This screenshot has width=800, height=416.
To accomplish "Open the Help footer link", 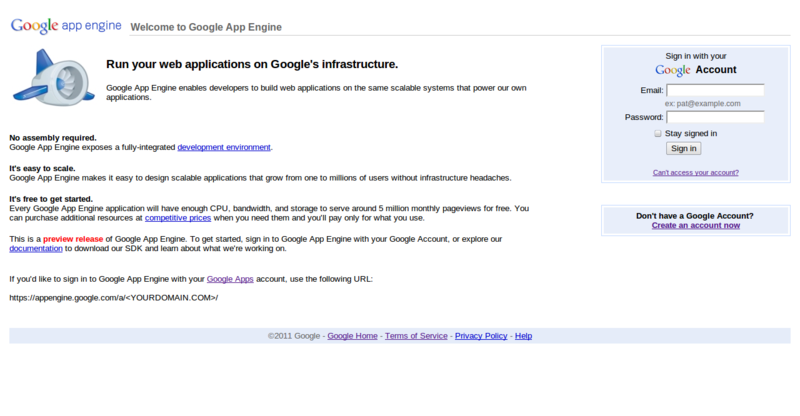I will pos(523,336).
